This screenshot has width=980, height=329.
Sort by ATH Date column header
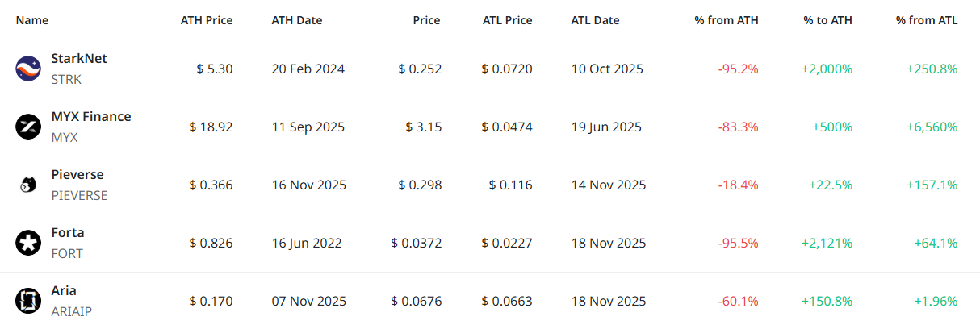(297, 20)
